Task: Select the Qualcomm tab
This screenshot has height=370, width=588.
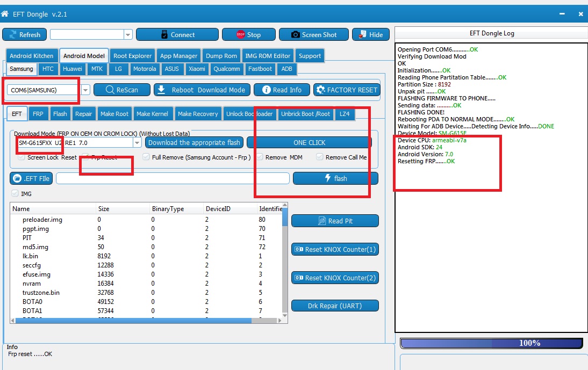Action: 227,69
